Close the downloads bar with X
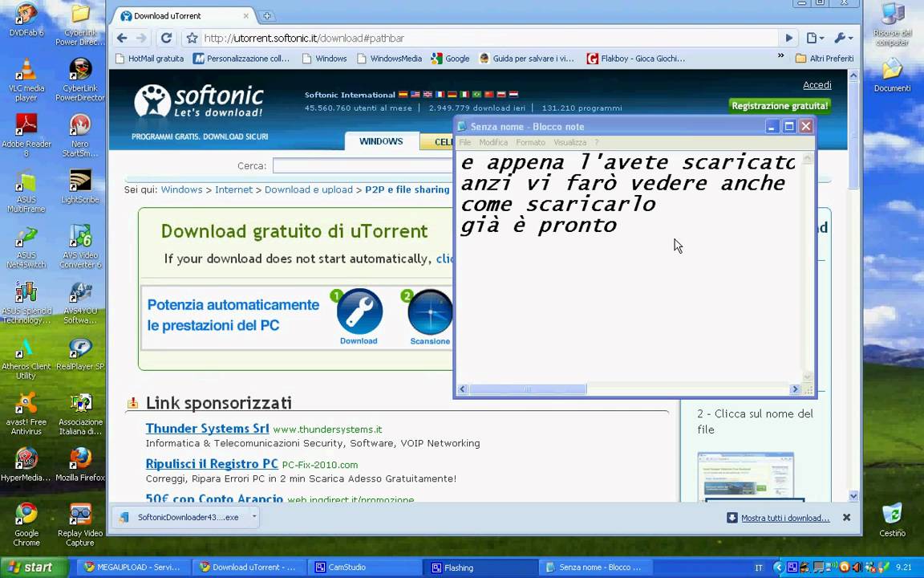Screen dimensions: 924x578 846,517
